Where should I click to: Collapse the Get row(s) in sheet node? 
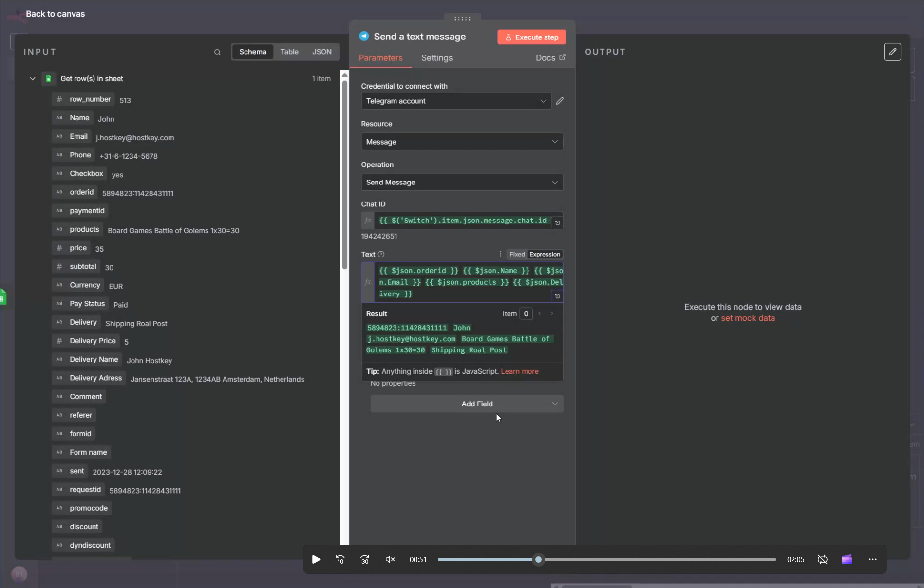point(32,78)
